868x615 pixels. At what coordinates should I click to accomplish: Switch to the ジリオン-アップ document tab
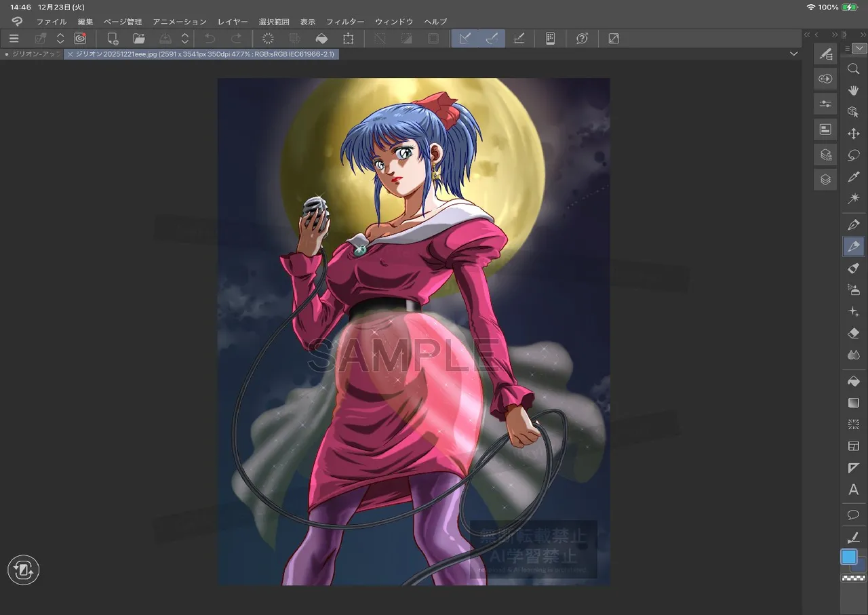33,54
